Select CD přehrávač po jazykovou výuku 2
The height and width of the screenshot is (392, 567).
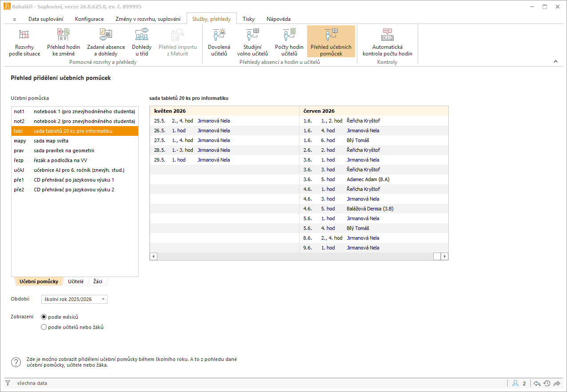point(75,190)
